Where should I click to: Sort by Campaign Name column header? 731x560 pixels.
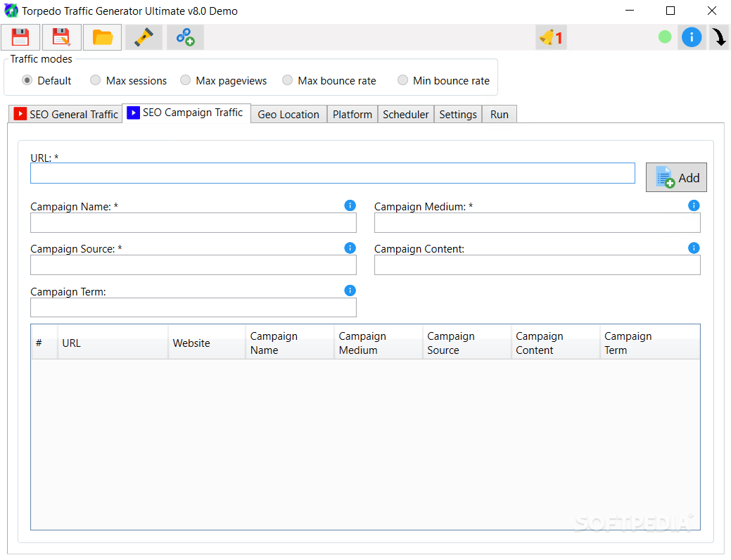[x=290, y=343]
